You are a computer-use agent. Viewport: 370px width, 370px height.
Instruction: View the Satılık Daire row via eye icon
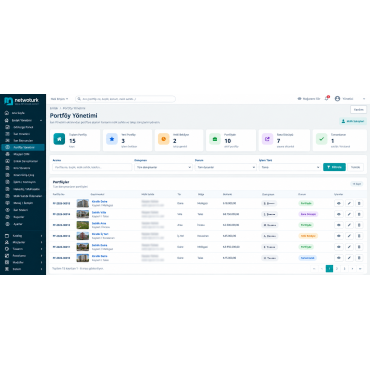coord(339,247)
